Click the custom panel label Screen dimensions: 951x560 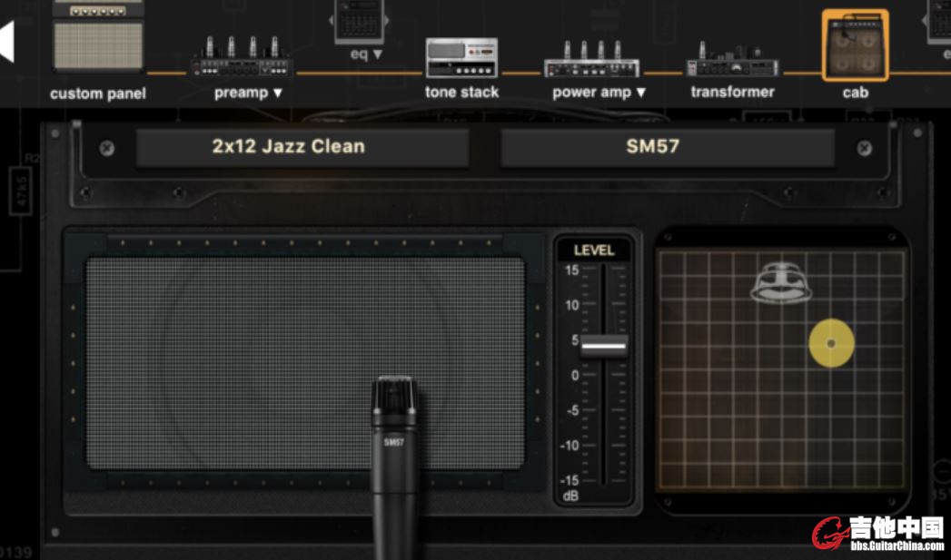coord(98,94)
